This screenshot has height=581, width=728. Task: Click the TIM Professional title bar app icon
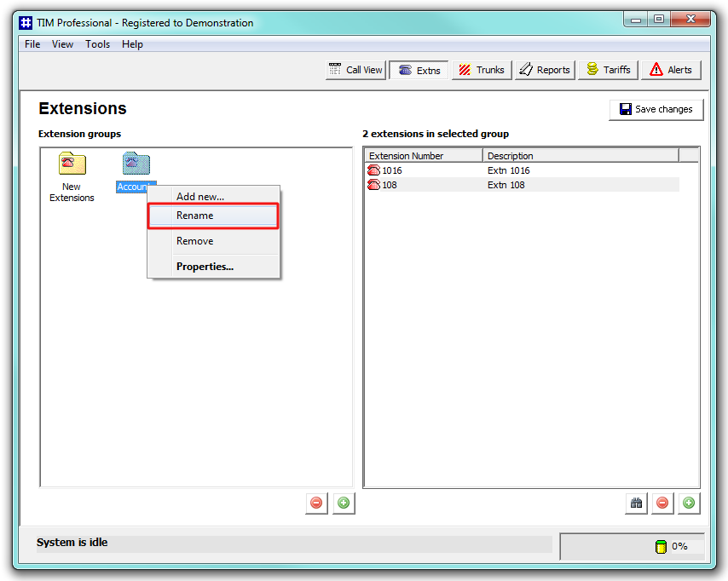[26, 23]
